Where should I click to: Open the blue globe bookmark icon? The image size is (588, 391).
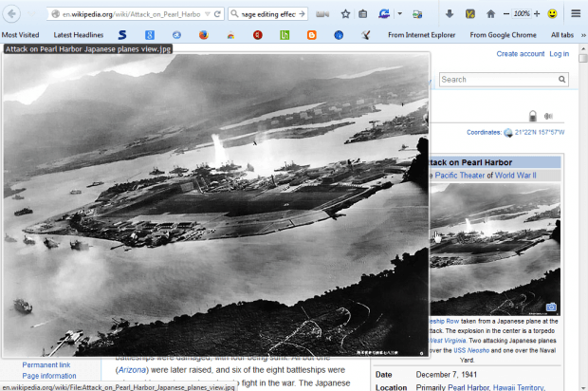coord(339,35)
